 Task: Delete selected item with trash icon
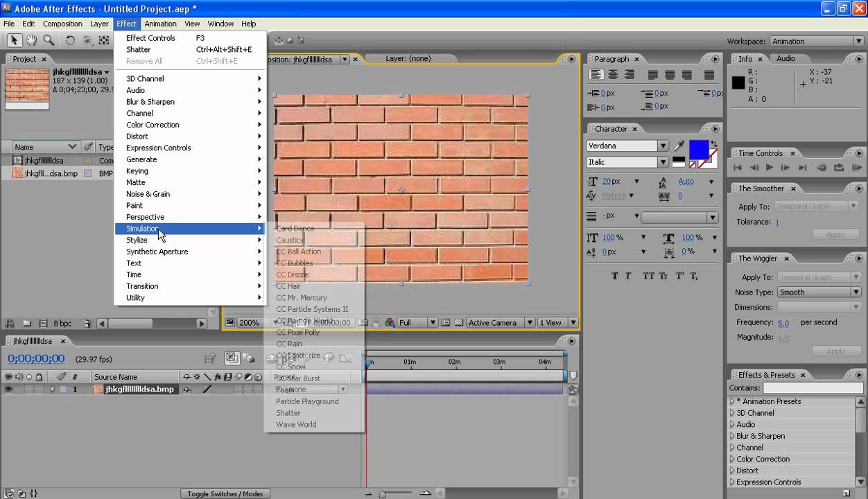[x=87, y=323]
